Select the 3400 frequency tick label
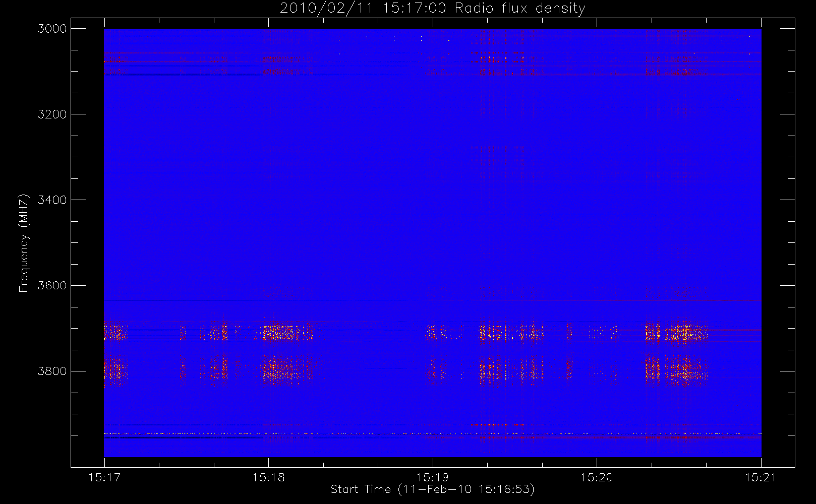Image resolution: width=816 pixels, height=504 pixels. pyautogui.click(x=52, y=200)
